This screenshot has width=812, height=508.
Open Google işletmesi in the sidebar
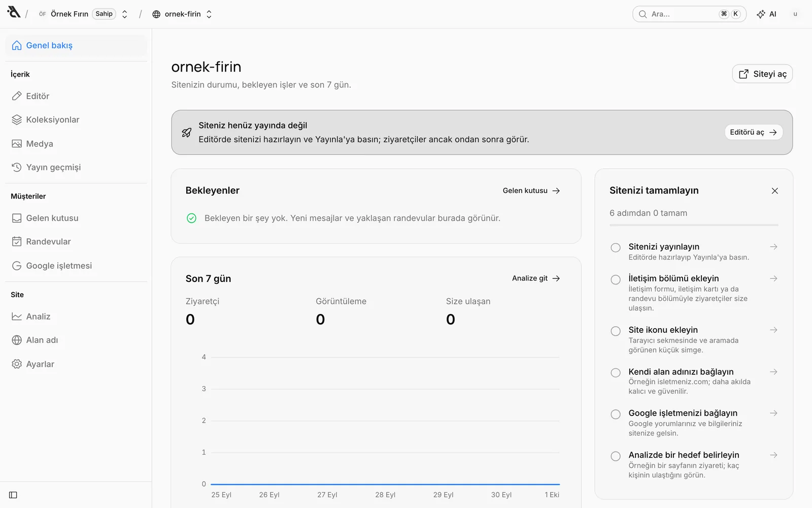pyautogui.click(x=76, y=266)
